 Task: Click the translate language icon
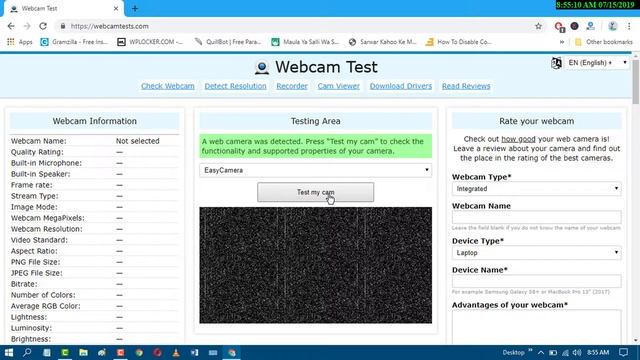click(556, 63)
